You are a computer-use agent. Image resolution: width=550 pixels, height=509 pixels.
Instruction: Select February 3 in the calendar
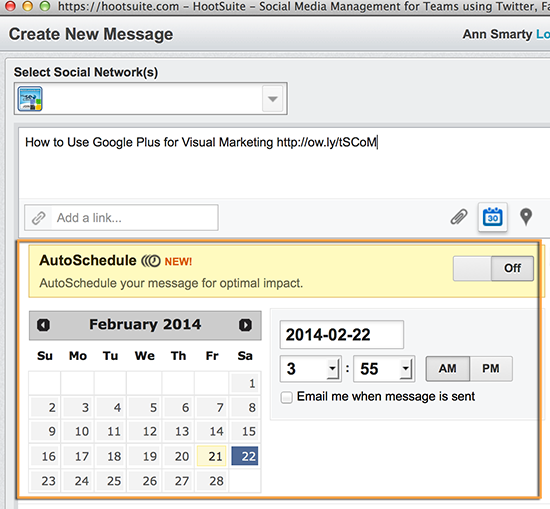(x=78, y=407)
